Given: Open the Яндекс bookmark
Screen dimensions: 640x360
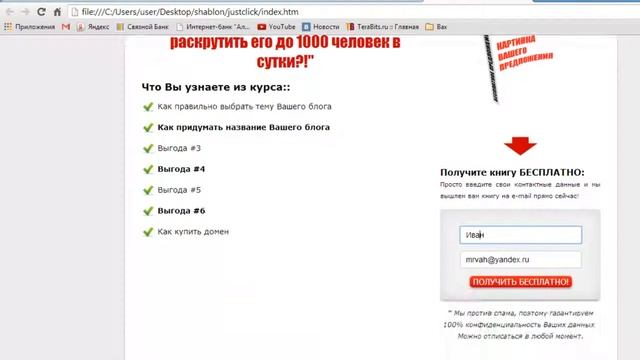Looking at the screenshot, I should tap(93, 27).
